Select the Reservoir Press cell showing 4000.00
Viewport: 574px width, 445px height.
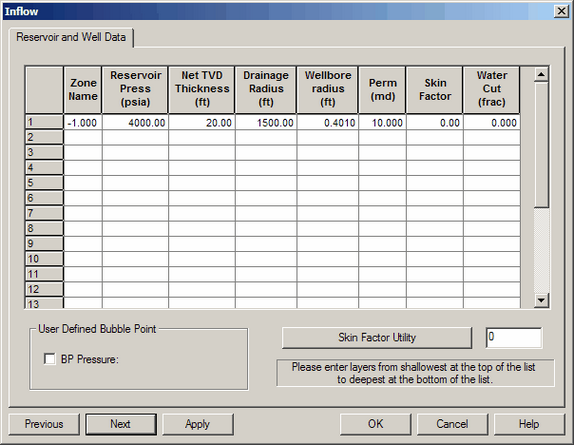(135, 122)
